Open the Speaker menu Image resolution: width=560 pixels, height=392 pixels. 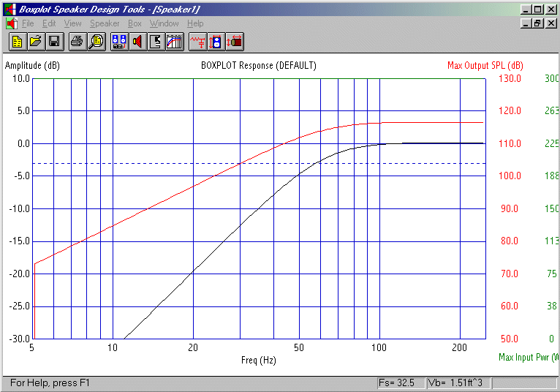tap(105, 23)
